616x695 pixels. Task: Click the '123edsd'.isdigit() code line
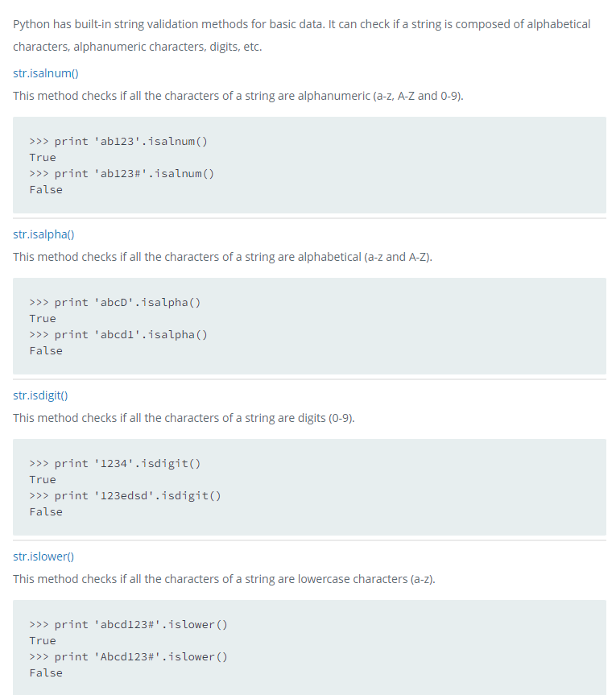tap(125, 495)
